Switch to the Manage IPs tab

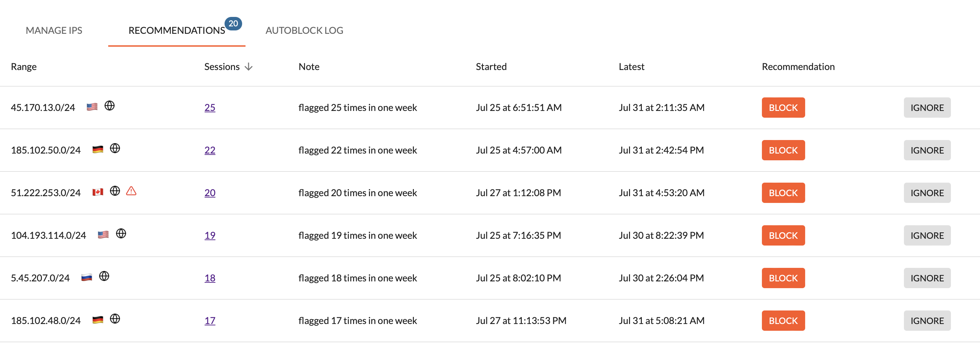pos(54,30)
